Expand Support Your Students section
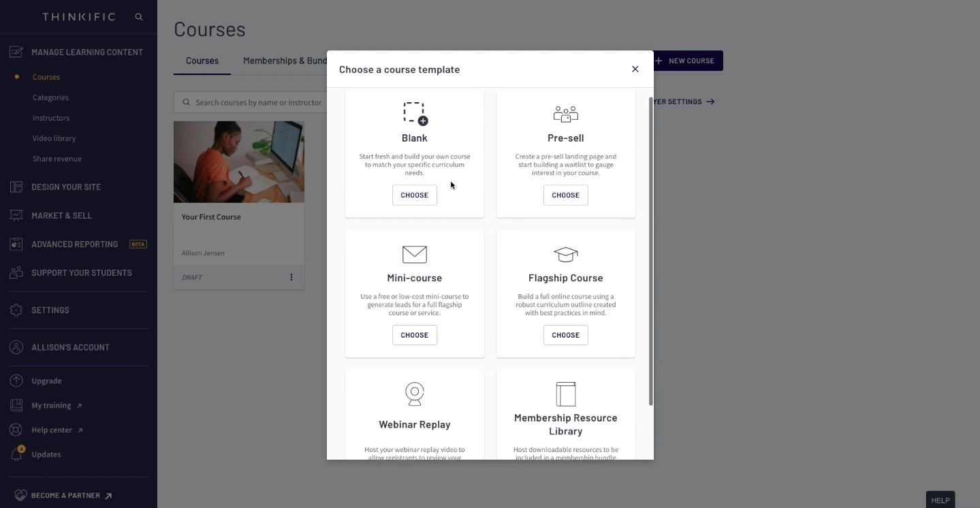Viewport: 980px width, 508px height. [81, 272]
